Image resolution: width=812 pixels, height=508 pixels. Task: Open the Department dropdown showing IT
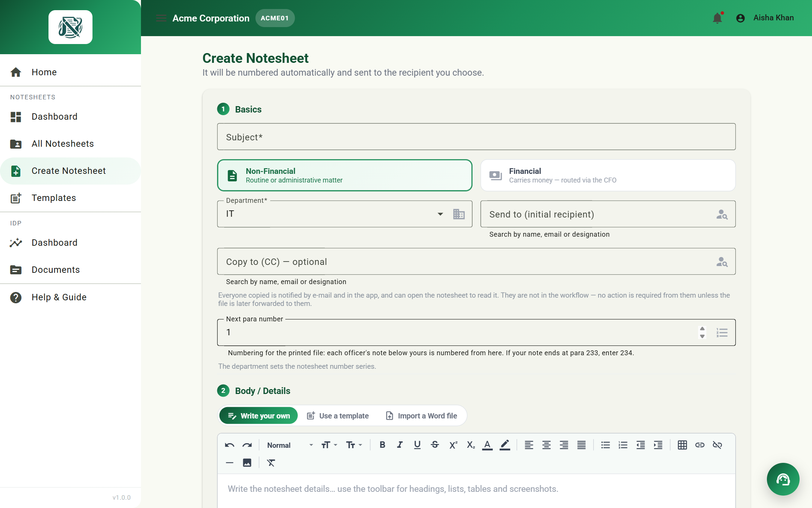[345, 214]
